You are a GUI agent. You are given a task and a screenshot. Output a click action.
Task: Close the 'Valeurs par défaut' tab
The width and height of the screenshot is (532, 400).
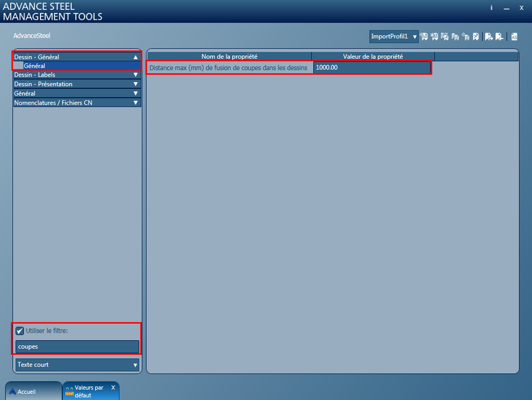click(x=113, y=387)
